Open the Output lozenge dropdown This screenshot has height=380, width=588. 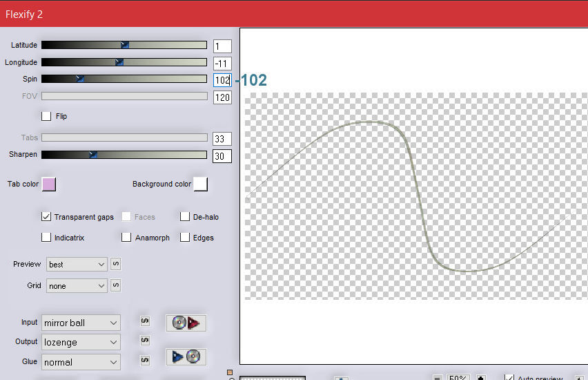(x=81, y=343)
